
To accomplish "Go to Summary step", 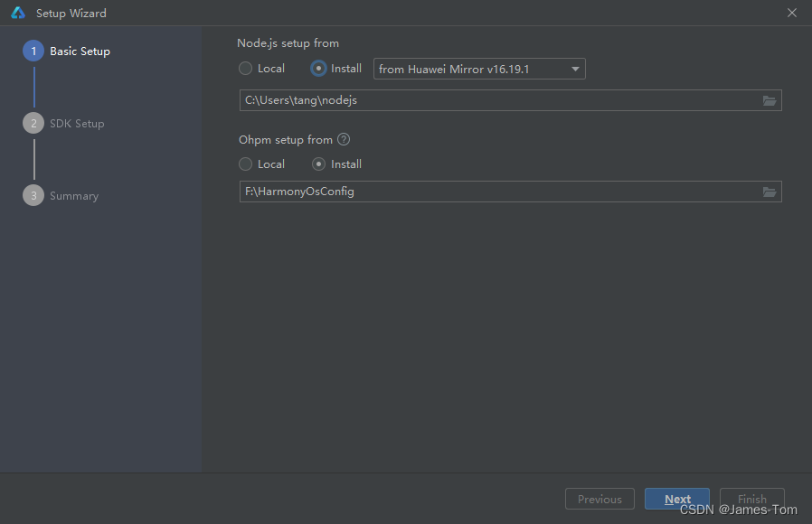I will tap(61, 195).
